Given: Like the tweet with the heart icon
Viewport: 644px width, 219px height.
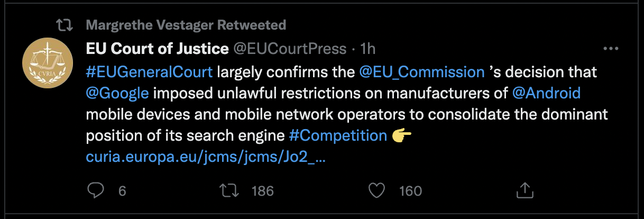Looking at the screenshot, I should (x=376, y=190).
